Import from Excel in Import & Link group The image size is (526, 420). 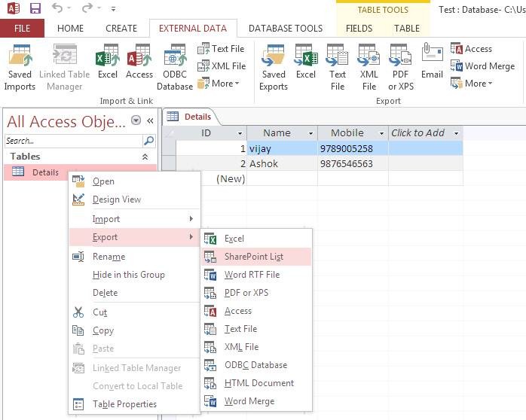pyautogui.click(x=108, y=62)
